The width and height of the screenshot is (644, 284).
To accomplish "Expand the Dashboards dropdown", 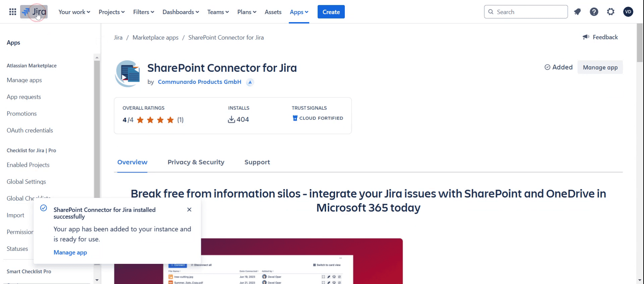I will (x=181, y=12).
